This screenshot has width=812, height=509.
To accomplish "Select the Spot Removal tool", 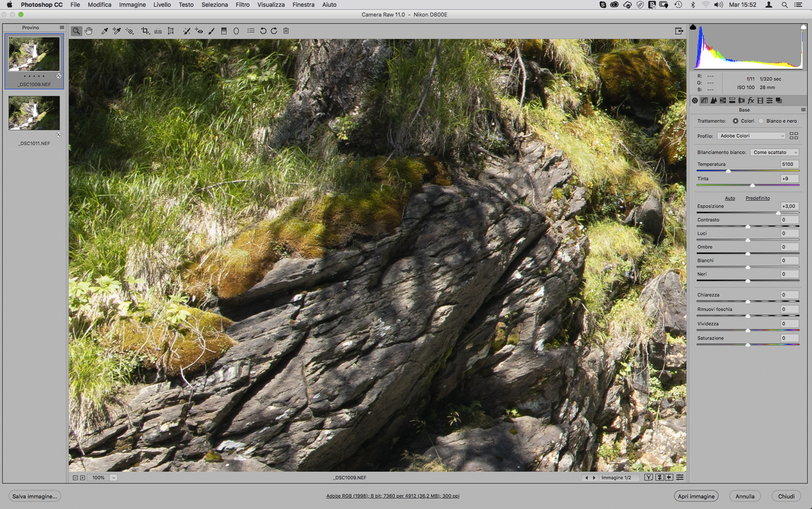I will (186, 31).
